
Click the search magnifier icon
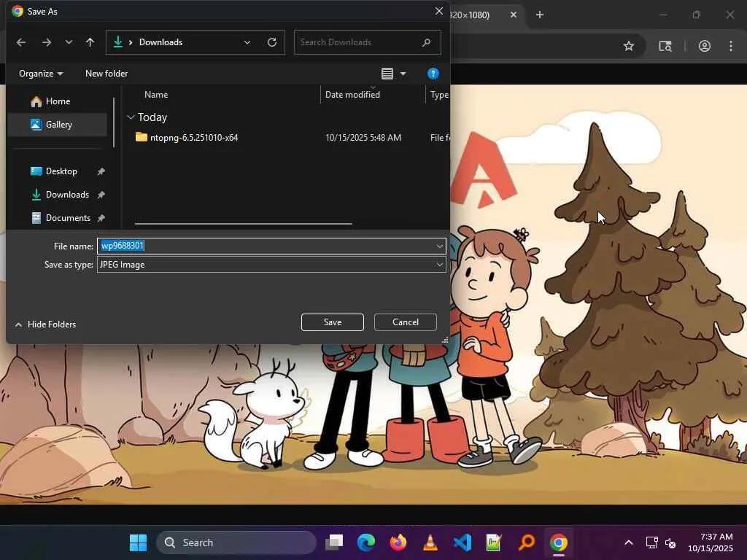click(426, 42)
